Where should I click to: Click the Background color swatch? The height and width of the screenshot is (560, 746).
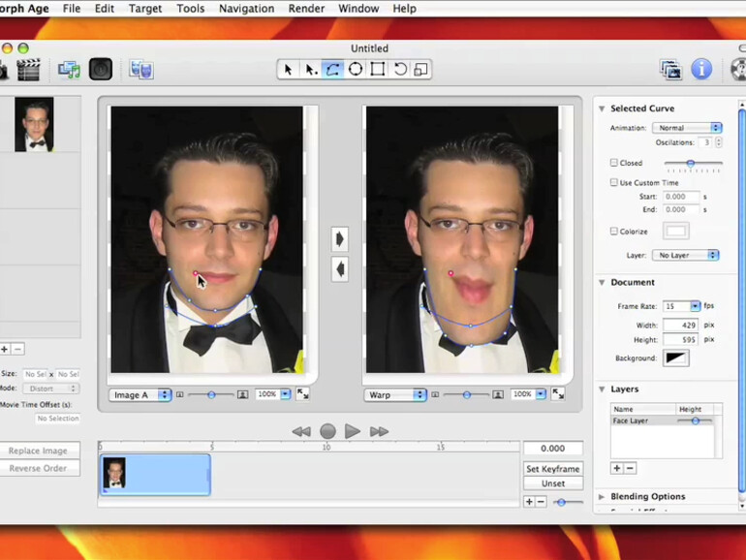click(x=675, y=358)
